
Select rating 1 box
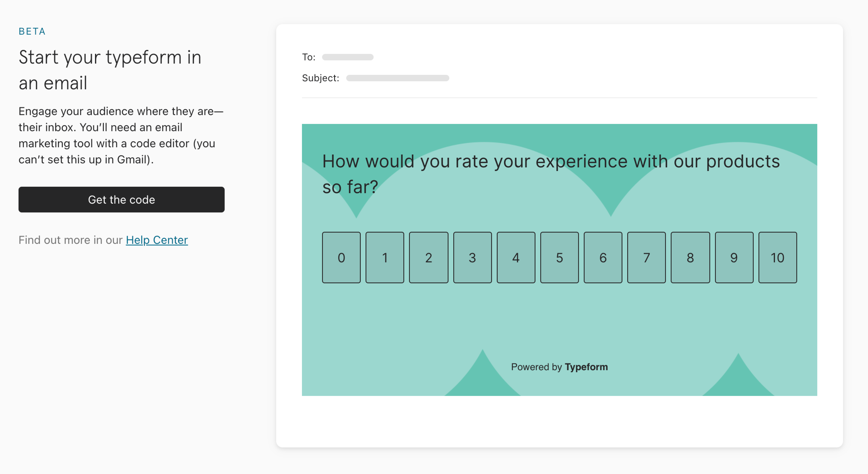(385, 257)
